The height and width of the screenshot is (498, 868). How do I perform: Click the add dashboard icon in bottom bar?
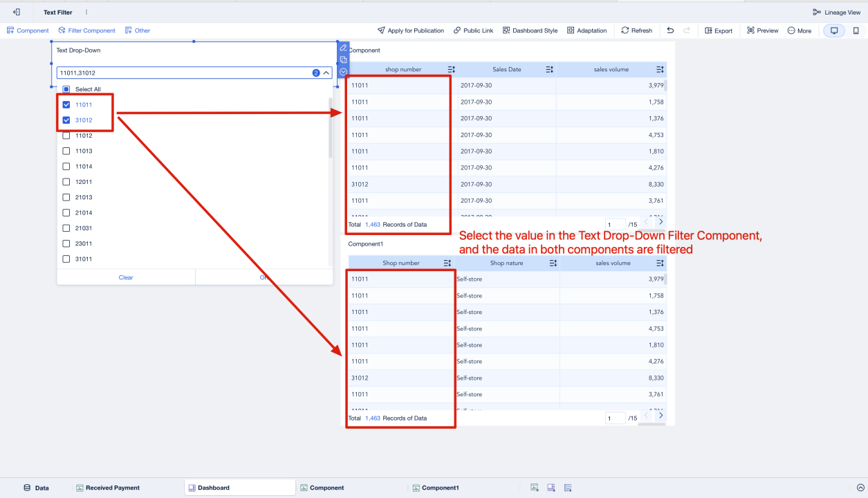(551, 488)
